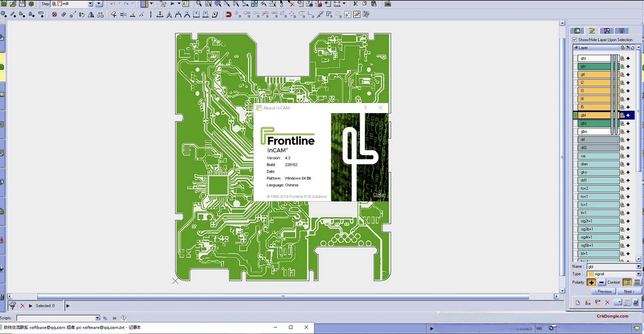Click the delete layer X icon in the panel

[607, 302]
